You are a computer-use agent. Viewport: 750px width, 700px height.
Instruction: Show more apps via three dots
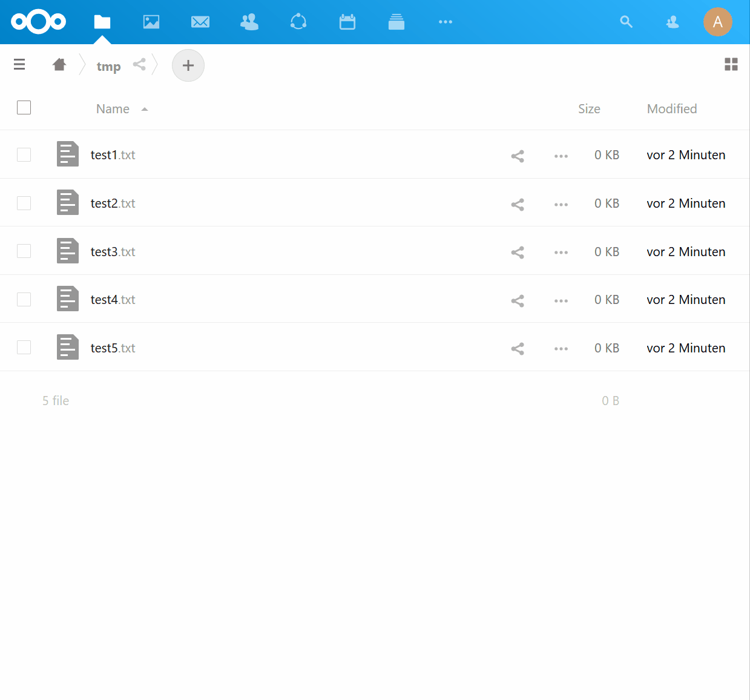point(446,22)
